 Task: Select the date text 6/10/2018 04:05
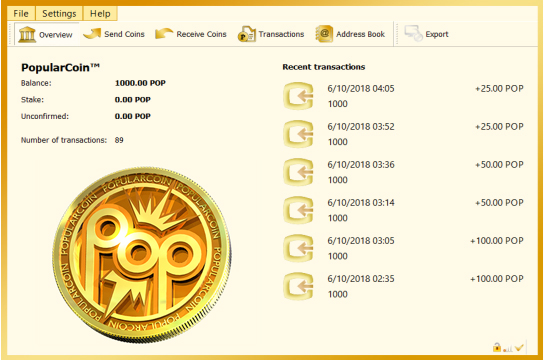click(361, 89)
